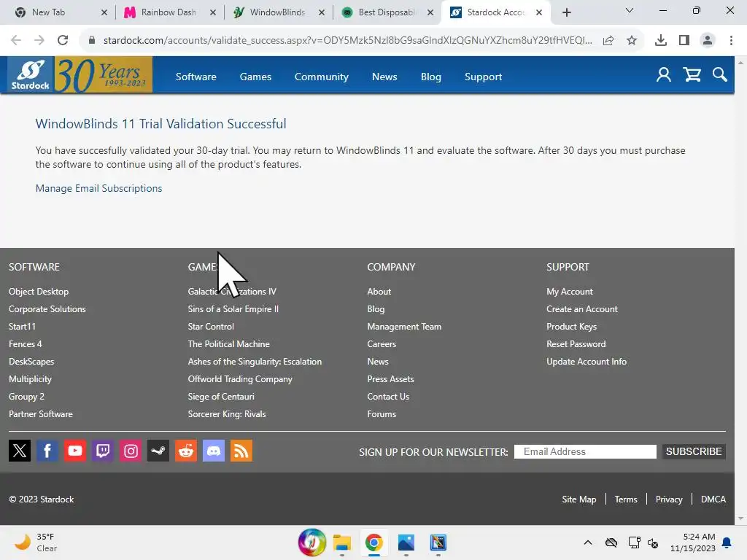Click the Stardock logo in header
Viewport: 747px width, 560px height.
[31, 74]
